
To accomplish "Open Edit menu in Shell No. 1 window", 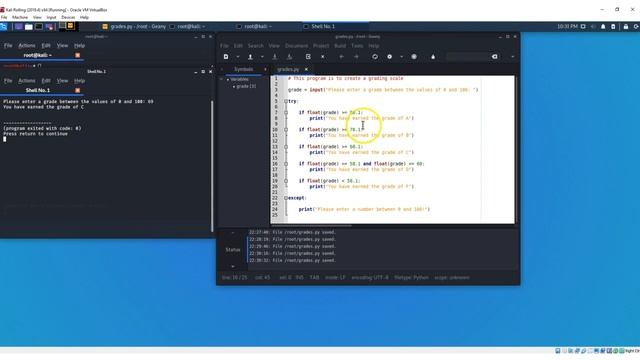I will (46, 81).
